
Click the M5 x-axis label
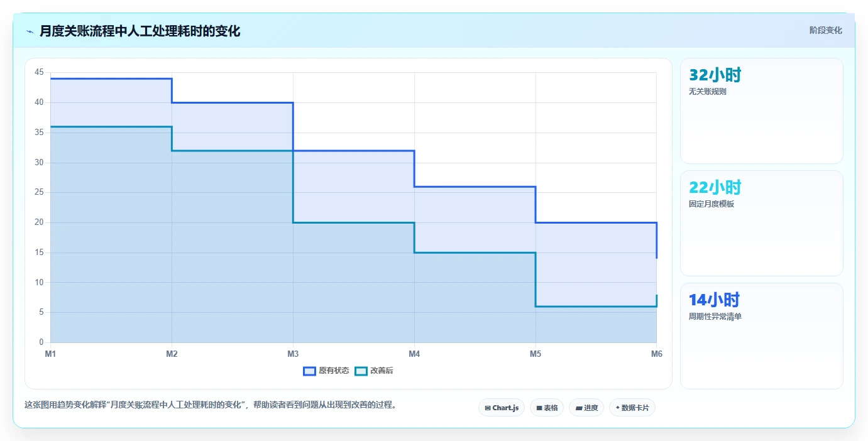[x=536, y=354]
